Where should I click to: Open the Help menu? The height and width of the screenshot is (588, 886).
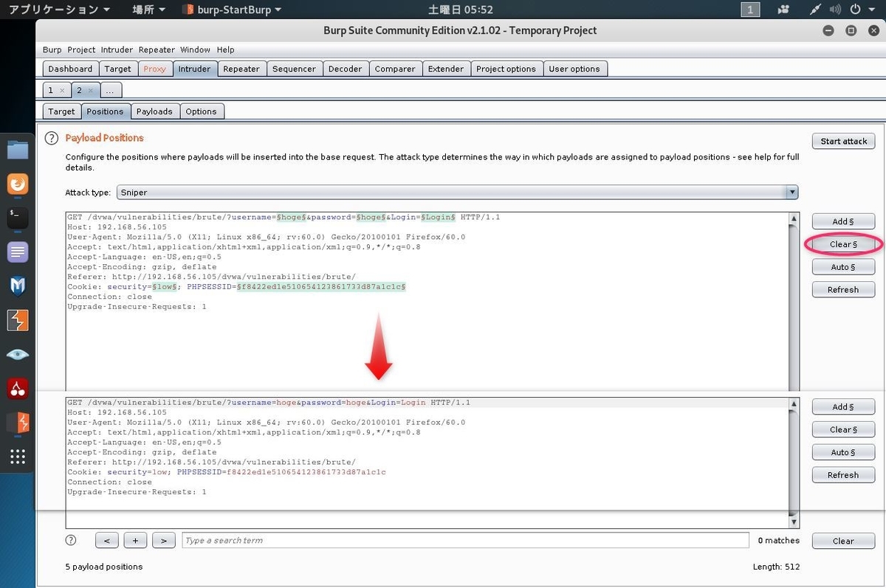[225, 49]
